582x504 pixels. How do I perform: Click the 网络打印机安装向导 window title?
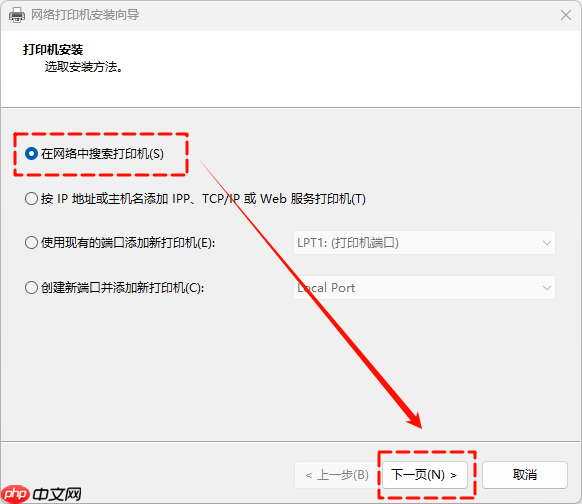(x=85, y=15)
